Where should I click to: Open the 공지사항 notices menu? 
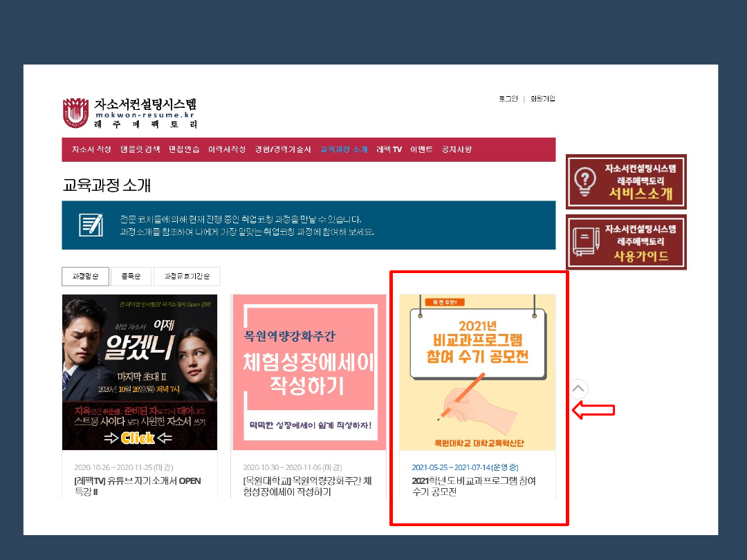pos(456,149)
